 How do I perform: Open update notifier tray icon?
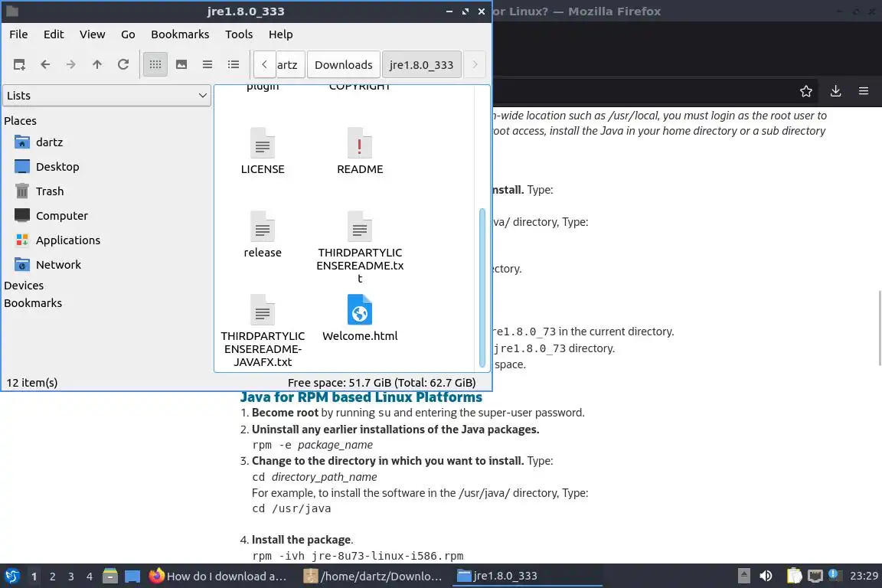click(x=835, y=575)
